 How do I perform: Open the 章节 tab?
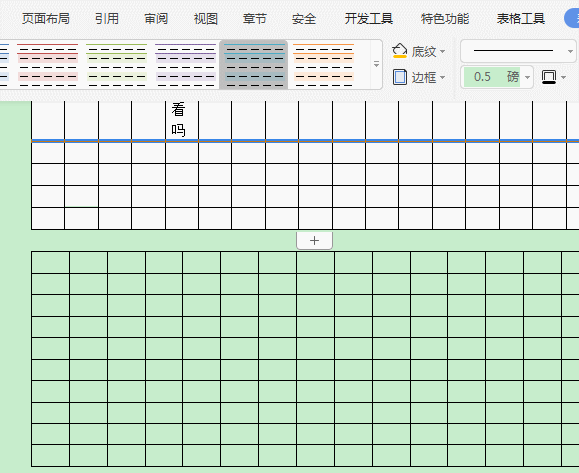(255, 18)
